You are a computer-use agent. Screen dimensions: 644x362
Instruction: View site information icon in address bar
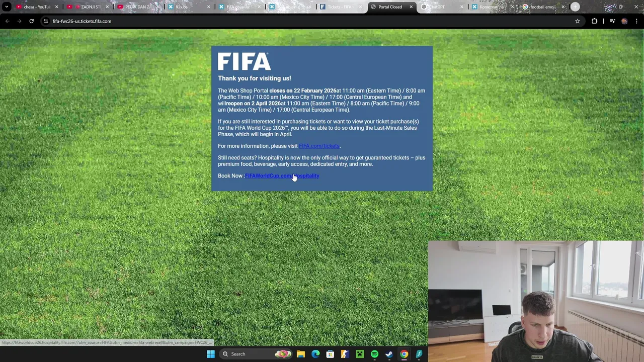coord(46,21)
